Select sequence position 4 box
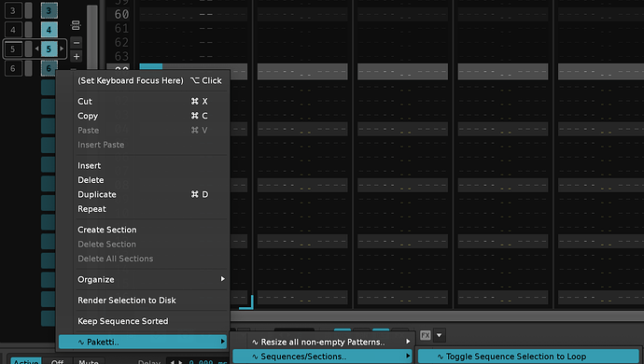The width and height of the screenshot is (644, 364). [13, 30]
